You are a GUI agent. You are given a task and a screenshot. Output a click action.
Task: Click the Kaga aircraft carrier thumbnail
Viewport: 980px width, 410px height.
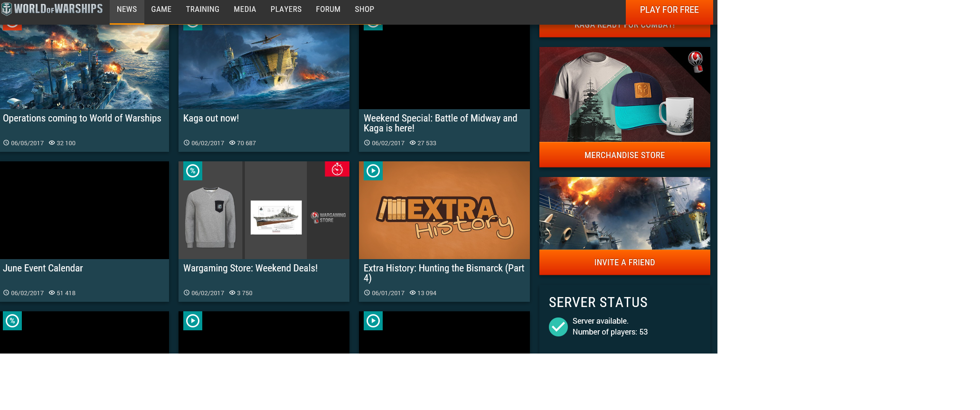point(264,67)
